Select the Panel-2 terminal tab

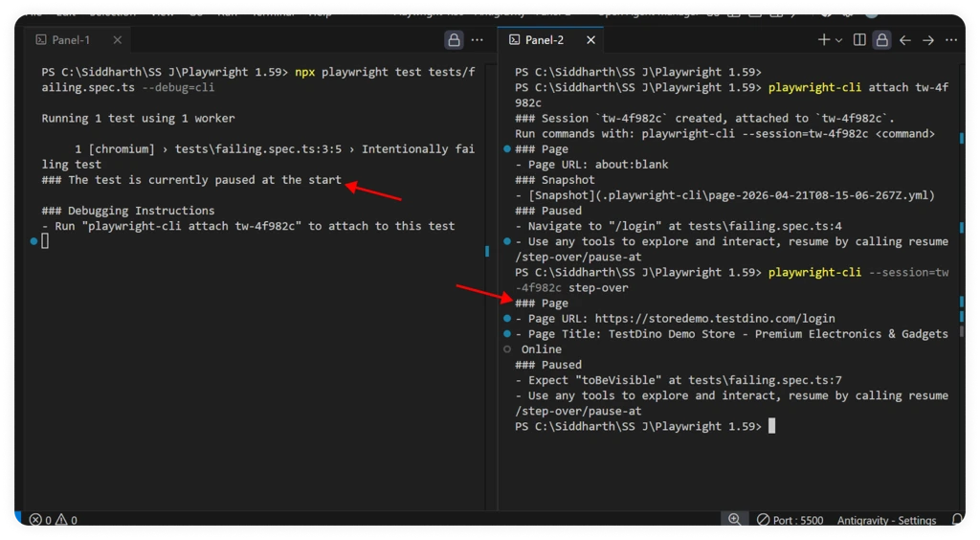[544, 40]
